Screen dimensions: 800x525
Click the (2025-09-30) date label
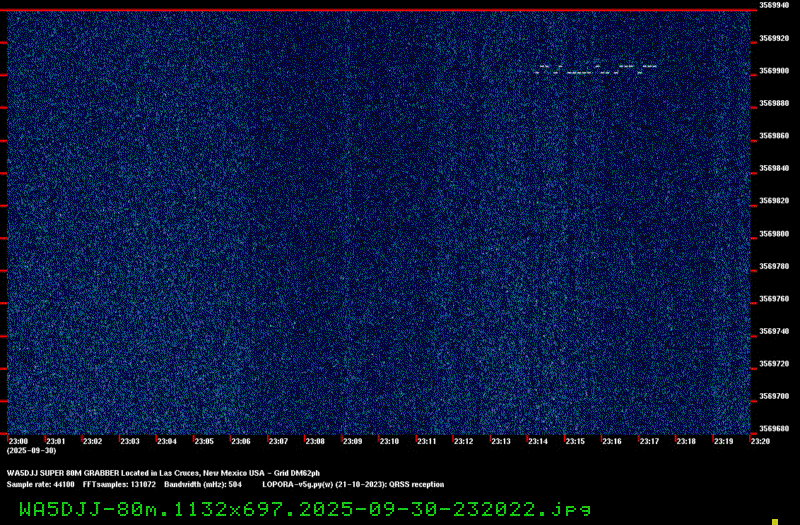tap(32, 451)
